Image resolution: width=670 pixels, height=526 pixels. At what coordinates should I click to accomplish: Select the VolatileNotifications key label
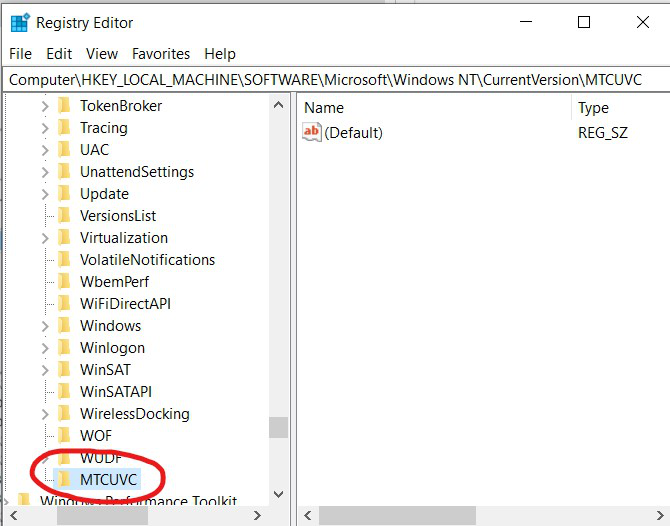(x=147, y=259)
